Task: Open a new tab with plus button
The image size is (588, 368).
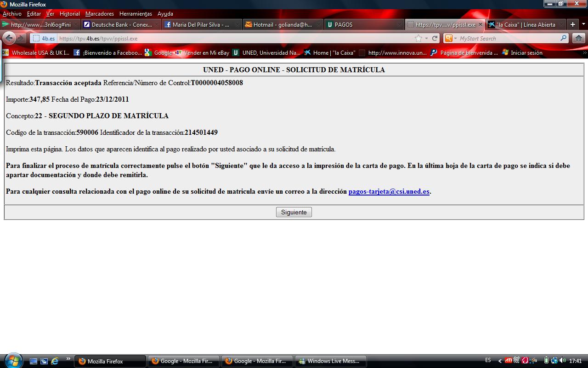Action: click(572, 24)
